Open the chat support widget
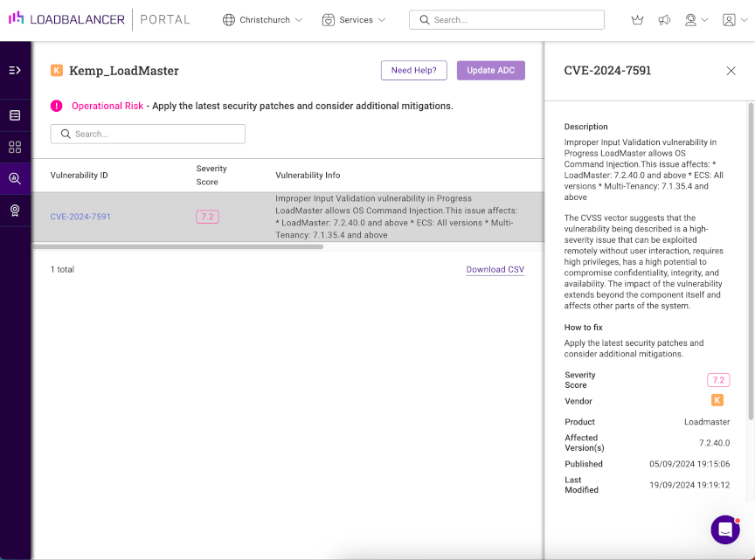 pyautogui.click(x=725, y=529)
